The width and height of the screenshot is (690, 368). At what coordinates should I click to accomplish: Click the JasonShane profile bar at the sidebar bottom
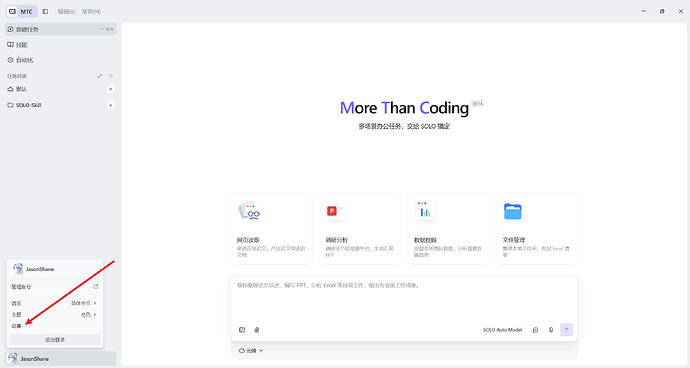coord(61,359)
